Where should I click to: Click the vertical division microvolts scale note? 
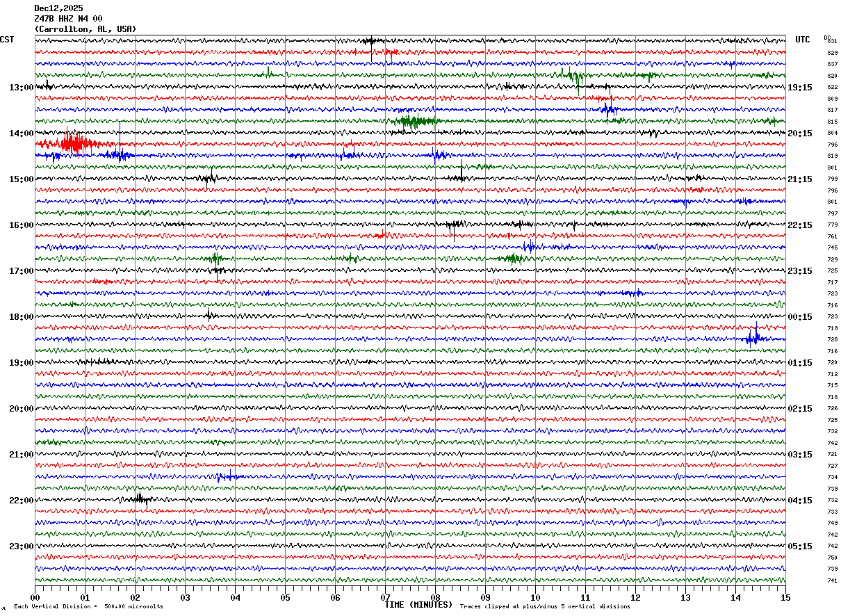(x=88, y=607)
